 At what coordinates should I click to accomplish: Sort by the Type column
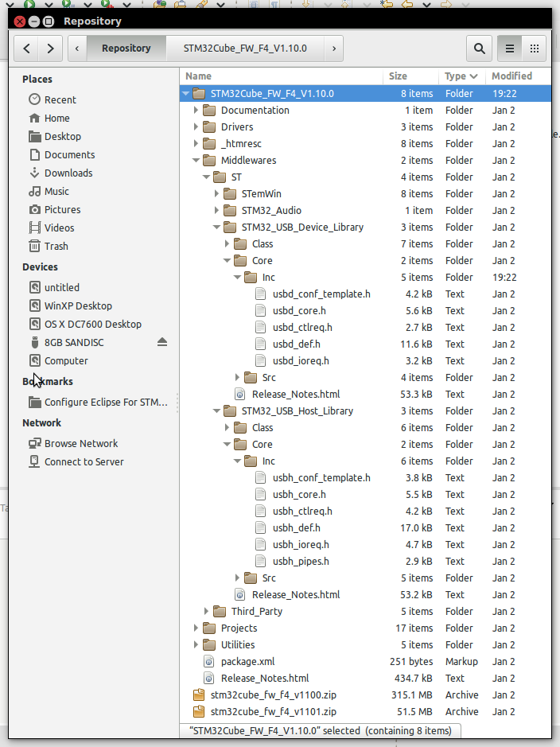[460, 76]
